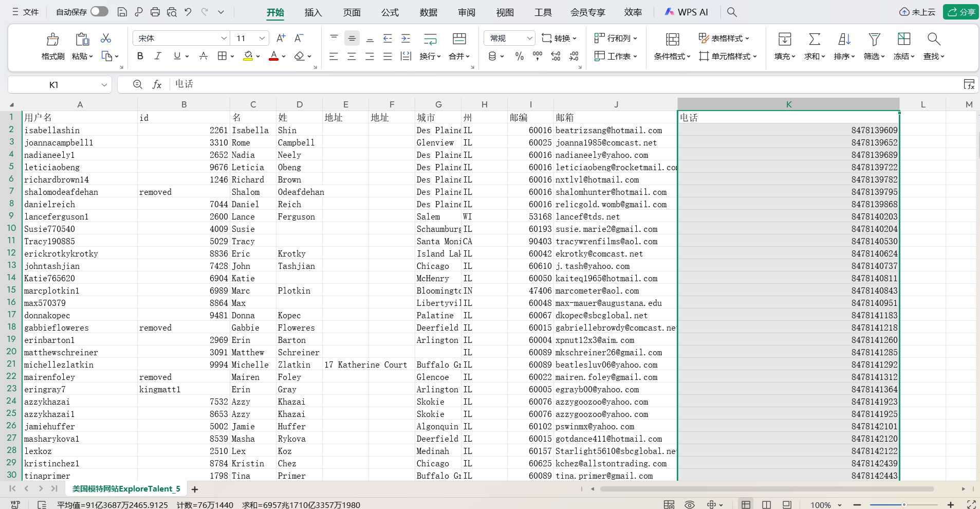The image size is (980, 509).
Task: Click the Percent style icon
Action: click(520, 56)
